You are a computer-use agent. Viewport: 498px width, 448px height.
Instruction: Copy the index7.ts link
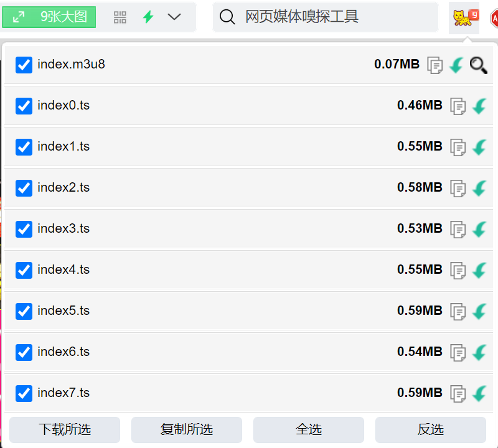[458, 394]
